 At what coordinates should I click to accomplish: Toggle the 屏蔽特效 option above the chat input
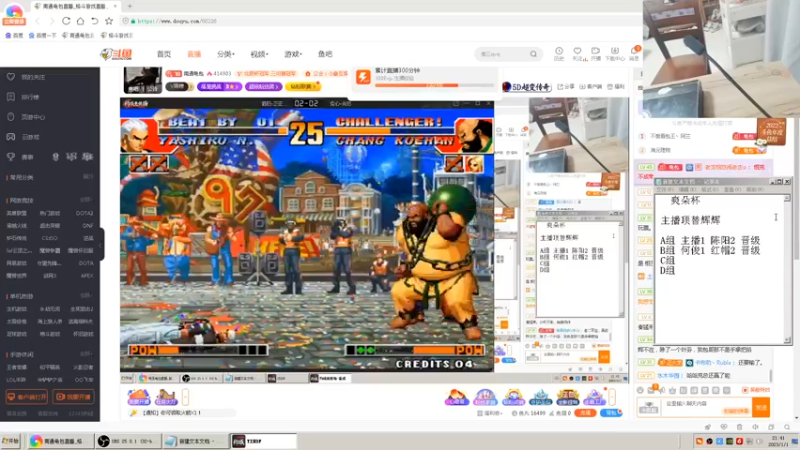coord(756,390)
